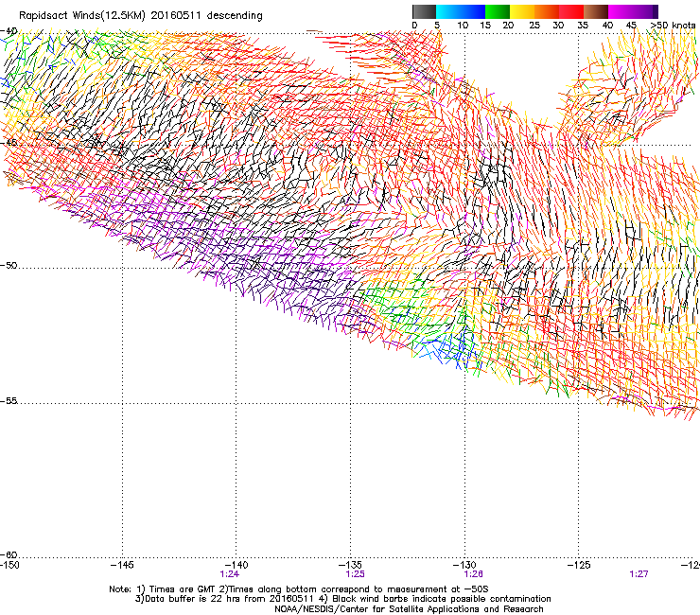Click the brown 35-40 knots legend segment

596,11
